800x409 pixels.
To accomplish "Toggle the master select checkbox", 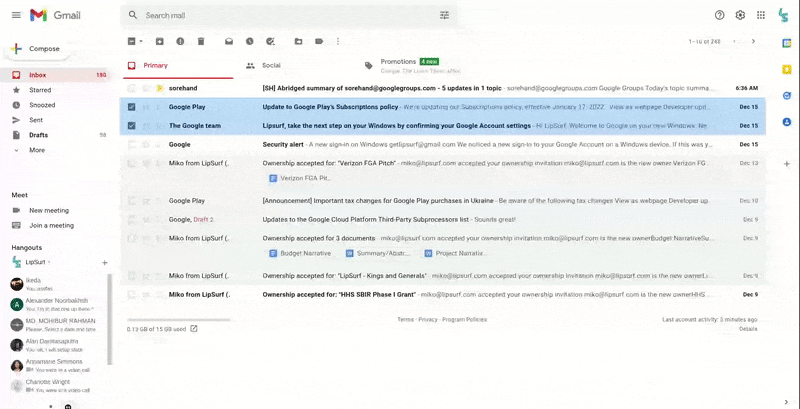I will [x=132, y=41].
